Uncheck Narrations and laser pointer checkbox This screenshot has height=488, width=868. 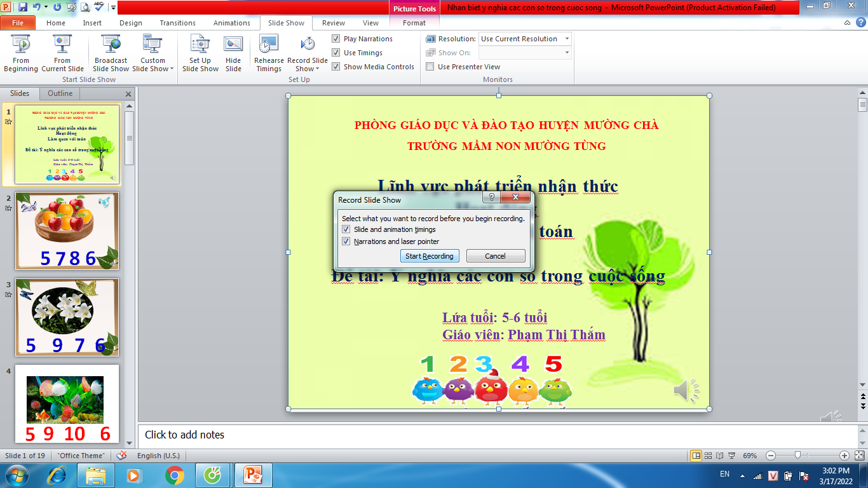pos(346,241)
